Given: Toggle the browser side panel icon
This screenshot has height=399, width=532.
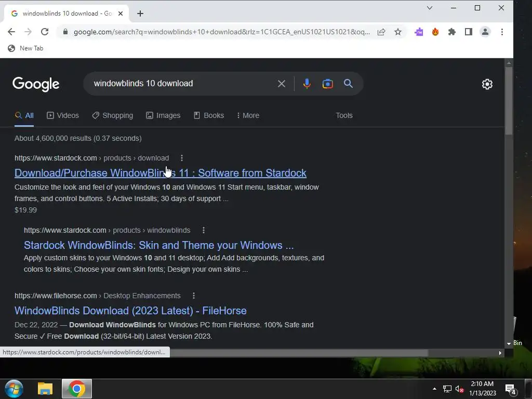Looking at the screenshot, I should pos(469,32).
